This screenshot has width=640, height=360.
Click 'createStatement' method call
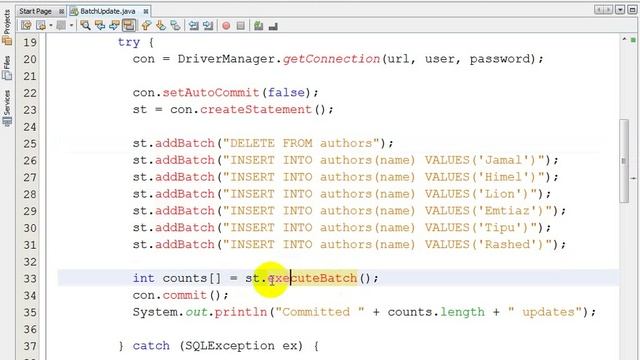[x=256, y=110]
